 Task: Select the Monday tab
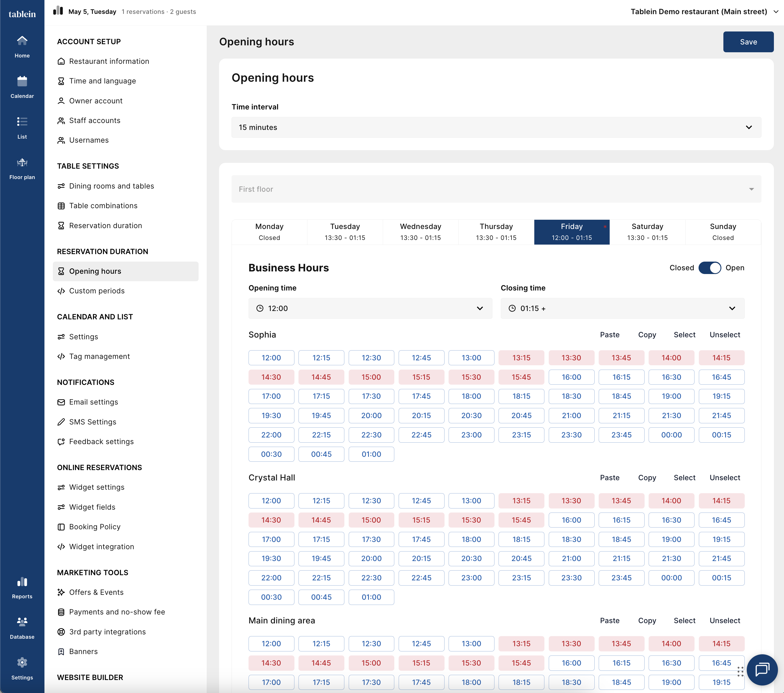coord(269,232)
